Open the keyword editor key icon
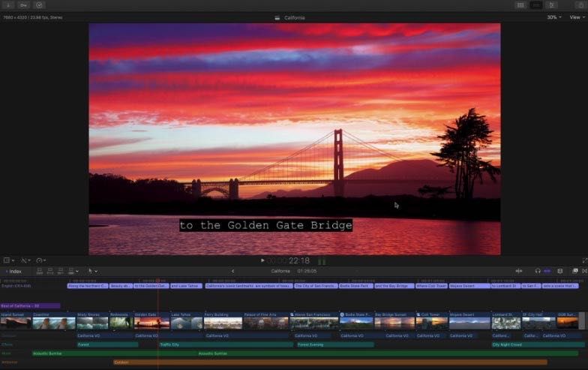588x370 pixels. [23, 5]
